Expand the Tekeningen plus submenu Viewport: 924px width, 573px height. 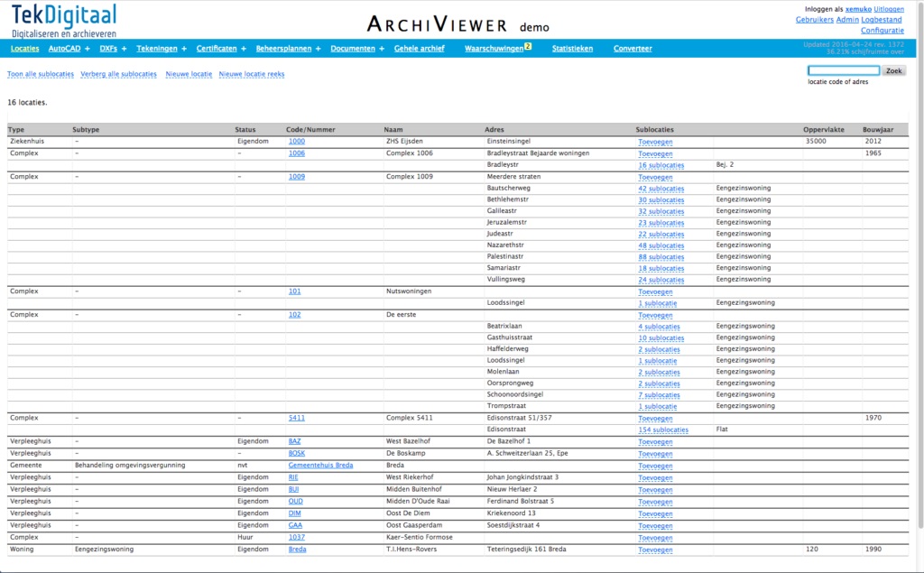pos(184,49)
